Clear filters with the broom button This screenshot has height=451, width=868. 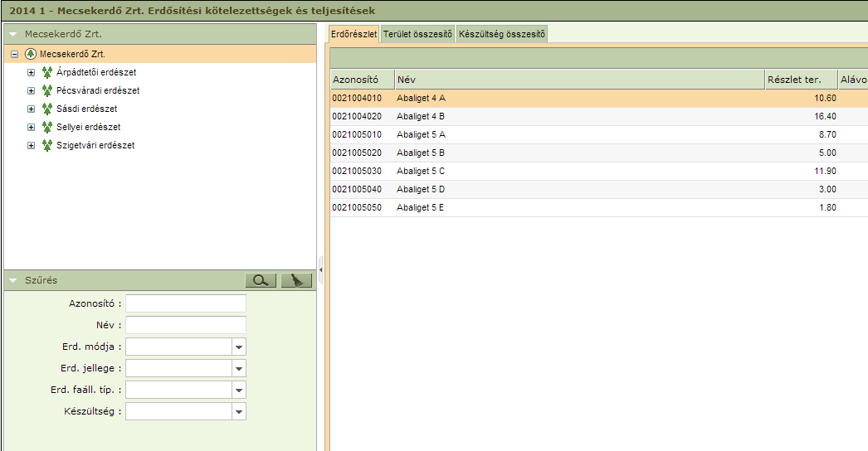297,280
